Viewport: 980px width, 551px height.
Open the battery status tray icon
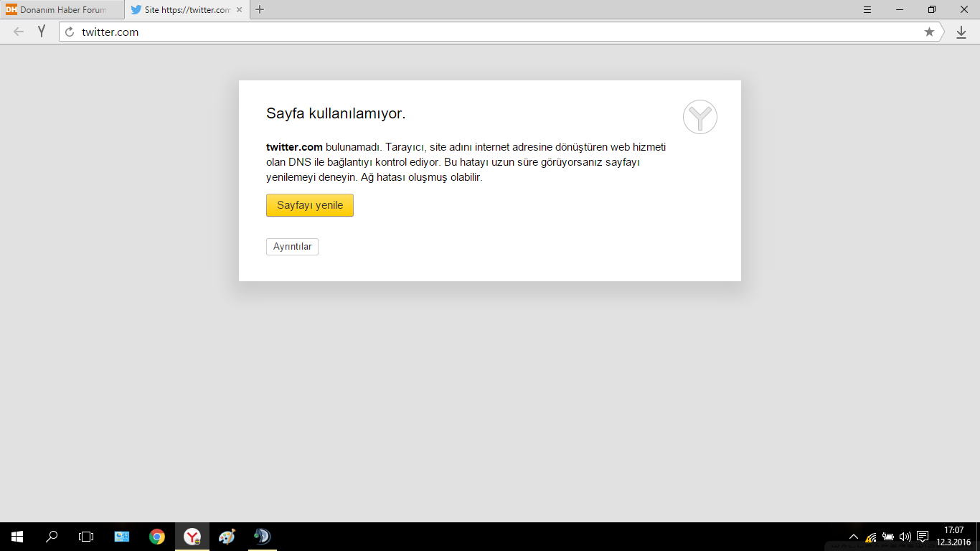[888, 537]
